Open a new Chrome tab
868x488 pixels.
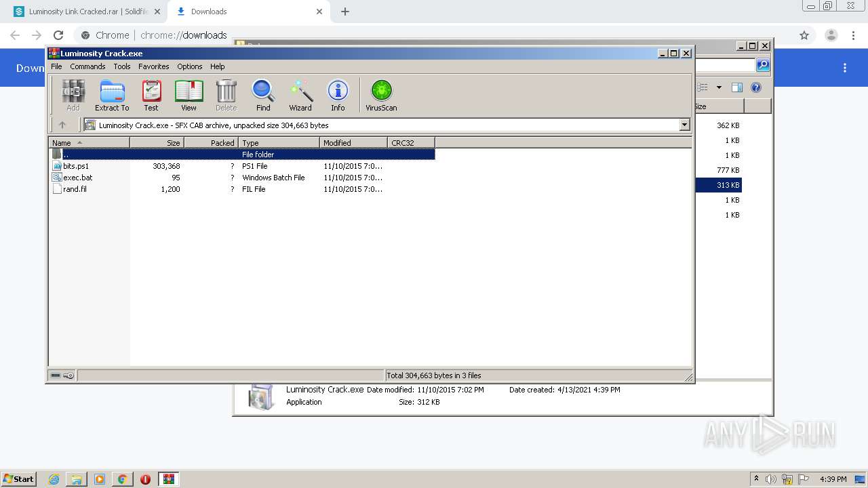tap(345, 12)
